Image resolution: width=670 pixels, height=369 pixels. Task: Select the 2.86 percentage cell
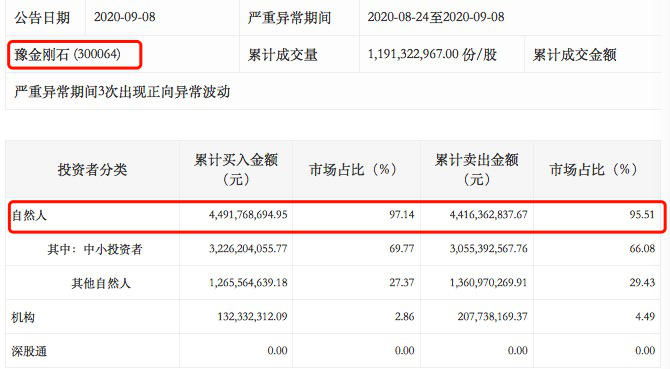(x=405, y=317)
